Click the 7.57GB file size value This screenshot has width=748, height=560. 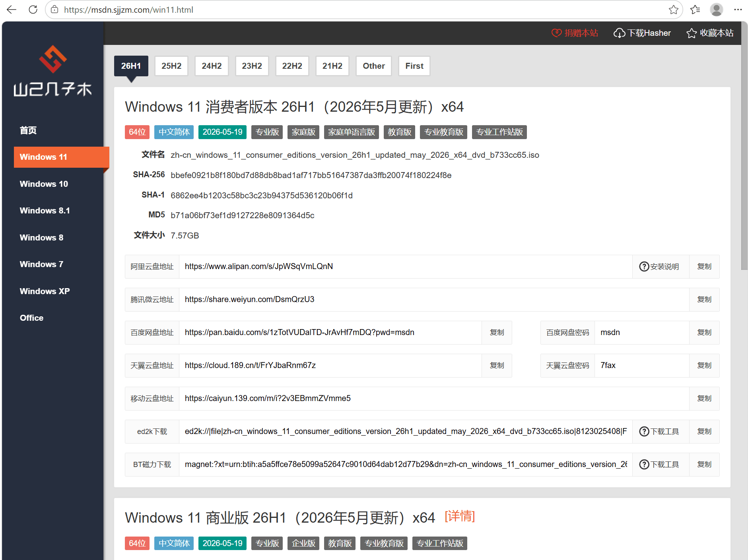pyautogui.click(x=185, y=236)
